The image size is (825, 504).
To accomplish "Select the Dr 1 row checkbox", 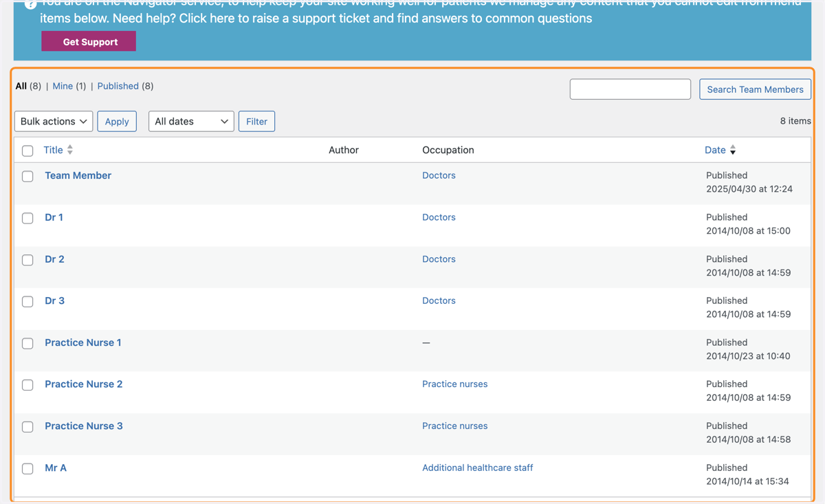I will [x=27, y=218].
